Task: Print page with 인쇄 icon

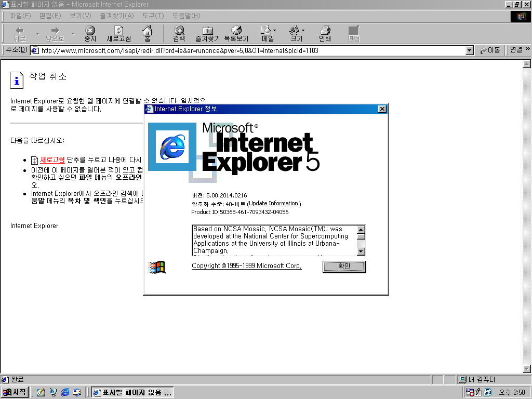Action: [325, 34]
